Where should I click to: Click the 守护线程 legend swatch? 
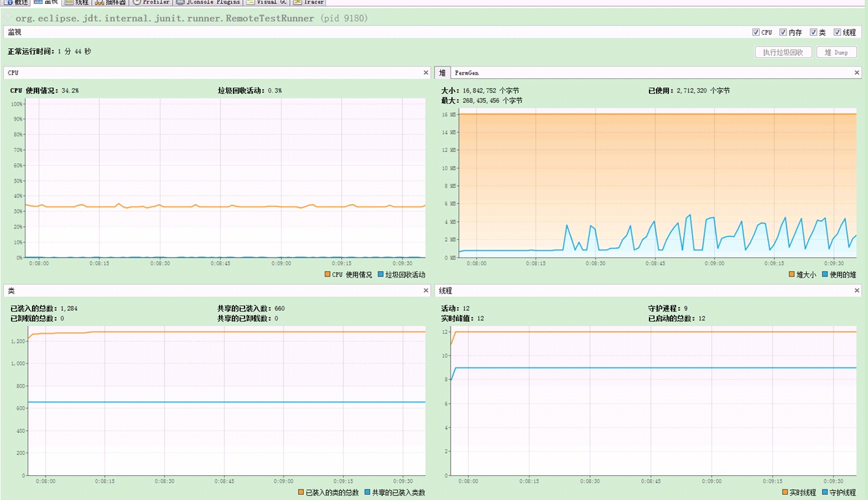coord(826,492)
